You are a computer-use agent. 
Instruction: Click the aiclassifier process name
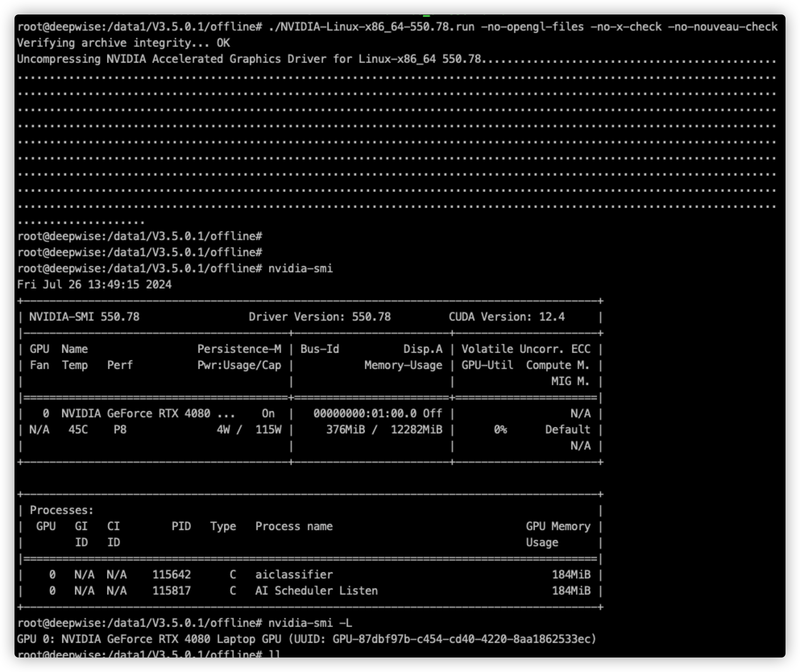click(x=294, y=575)
